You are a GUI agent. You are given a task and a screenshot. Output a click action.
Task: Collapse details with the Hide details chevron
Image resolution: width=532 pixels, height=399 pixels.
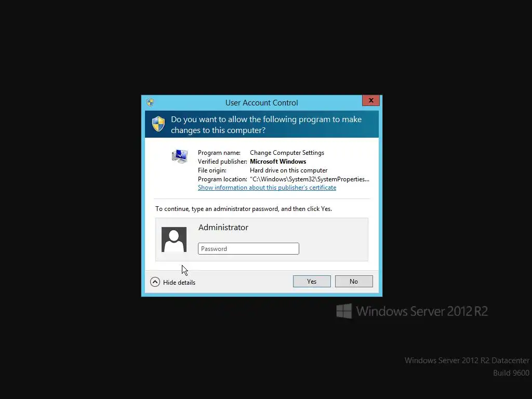tap(155, 282)
